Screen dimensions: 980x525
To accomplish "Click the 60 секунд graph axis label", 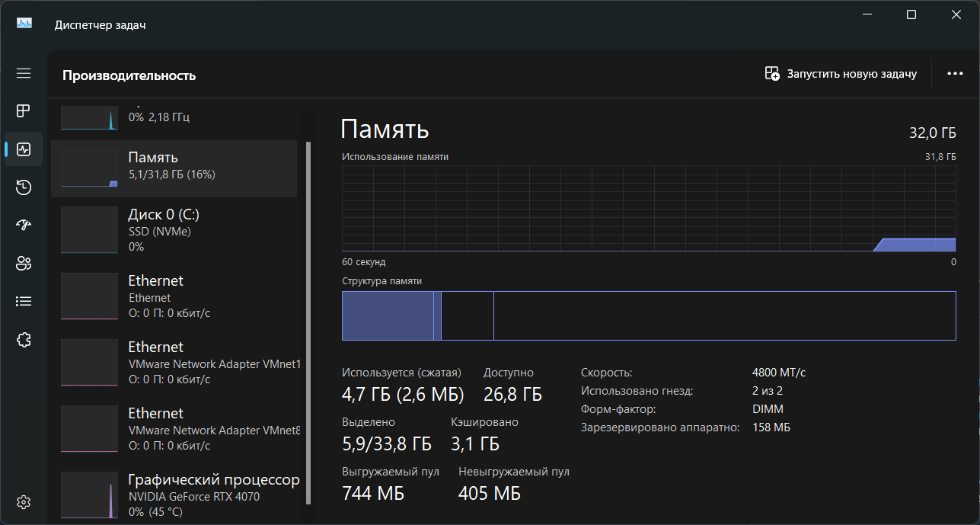I will point(364,261).
